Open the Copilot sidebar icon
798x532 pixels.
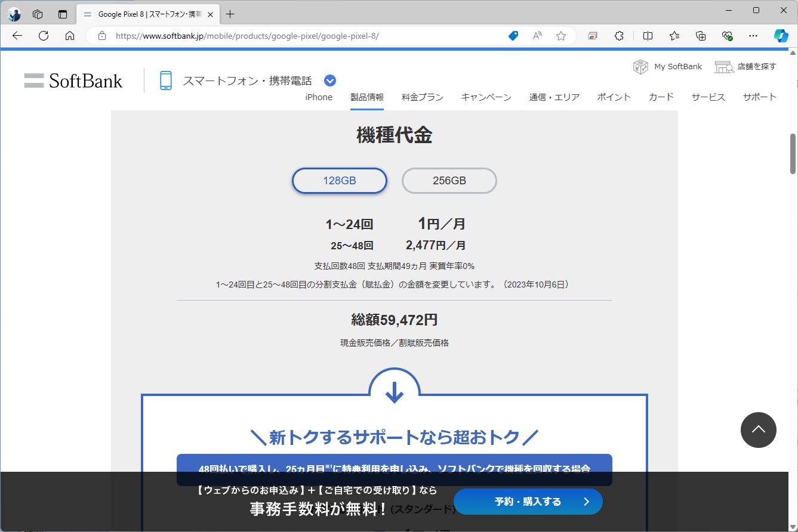(x=781, y=36)
